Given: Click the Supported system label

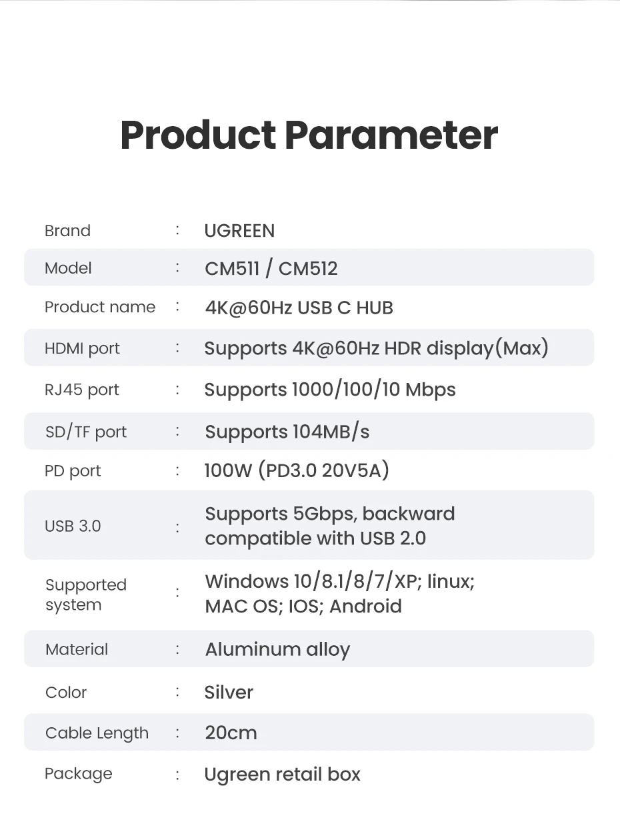Looking at the screenshot, I should 85,594.
